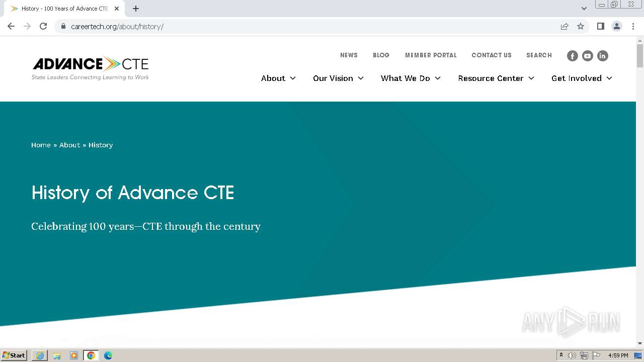
Task: Open the NEWS link
Action: (x=349, y=55)
